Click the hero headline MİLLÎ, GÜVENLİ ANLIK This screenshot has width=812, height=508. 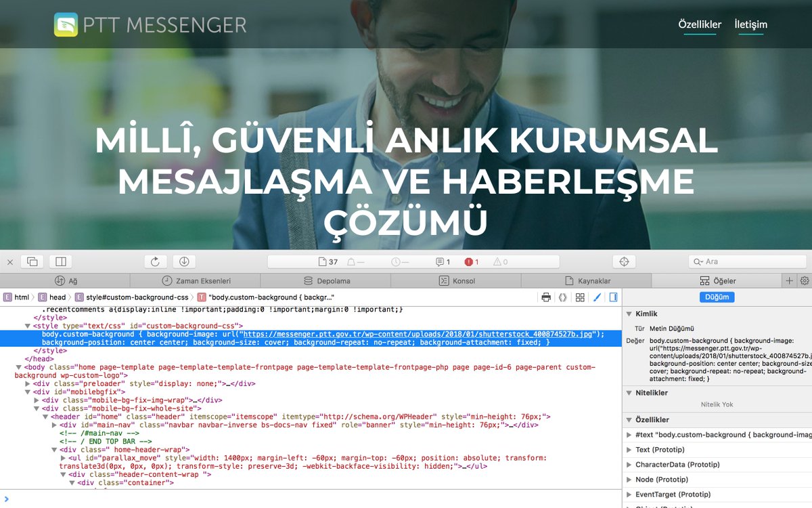406,180
